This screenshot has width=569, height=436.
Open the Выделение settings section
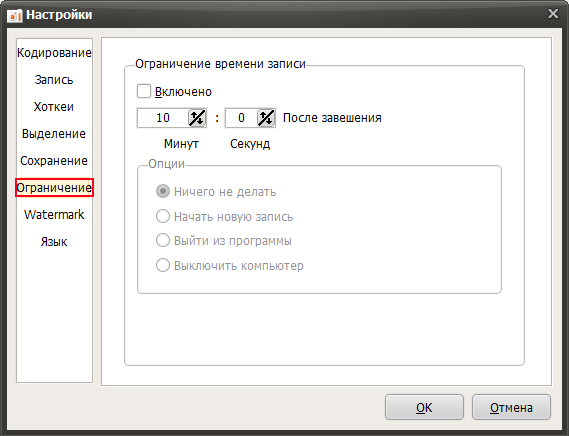click(x=54, y=134)
